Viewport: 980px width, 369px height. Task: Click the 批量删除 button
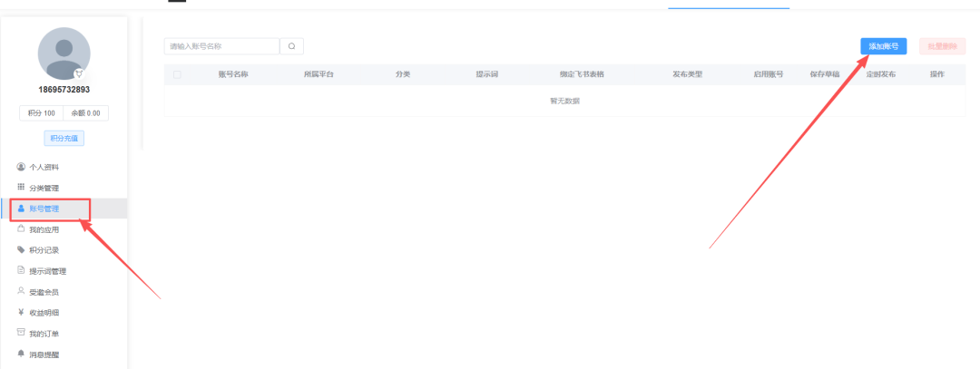coord(943,46)
